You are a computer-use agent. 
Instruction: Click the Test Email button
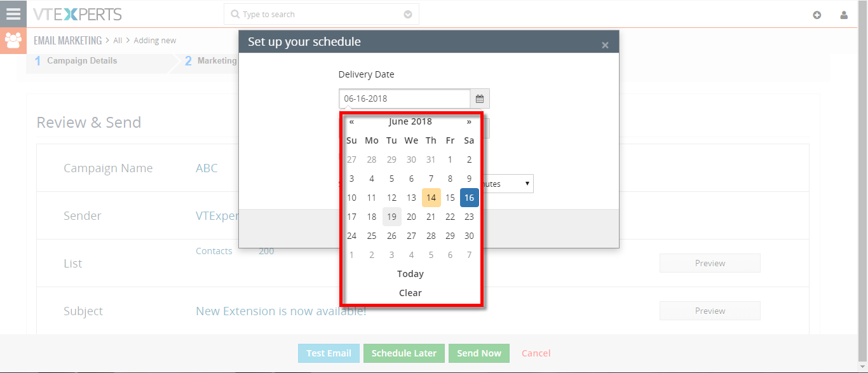[x=329, y=353]
